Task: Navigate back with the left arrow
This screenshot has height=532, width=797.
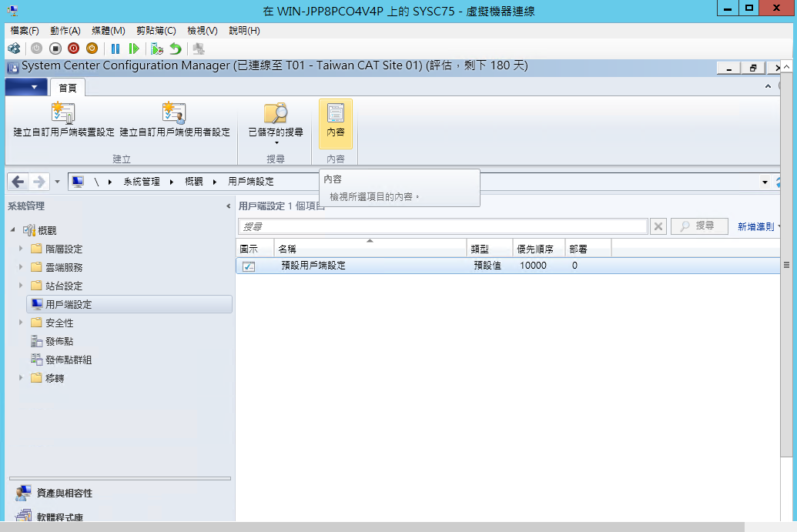Action: [x=18, y=182]
